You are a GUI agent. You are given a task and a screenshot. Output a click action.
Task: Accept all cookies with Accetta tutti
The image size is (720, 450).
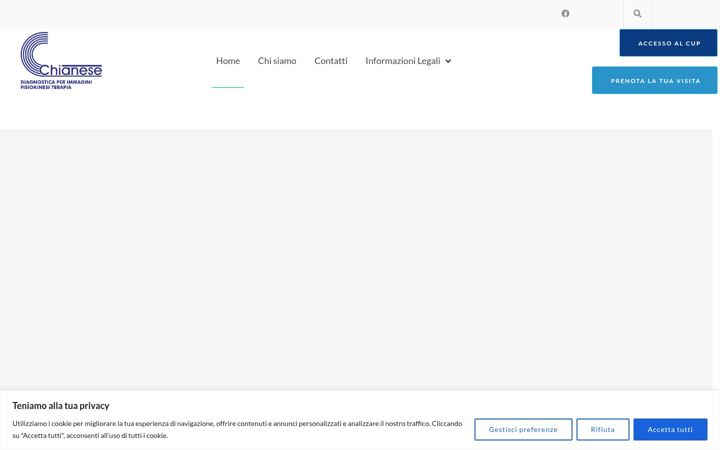[x=670, y=429]
